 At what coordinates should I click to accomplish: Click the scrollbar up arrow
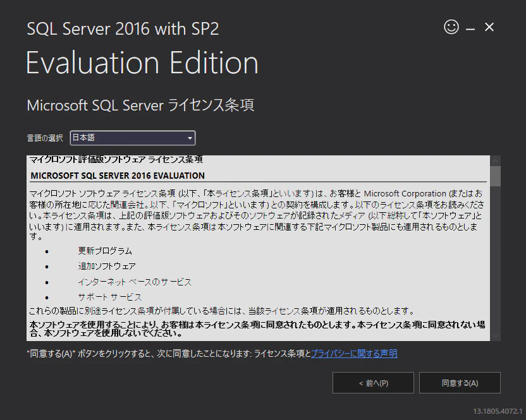point(495,160)
